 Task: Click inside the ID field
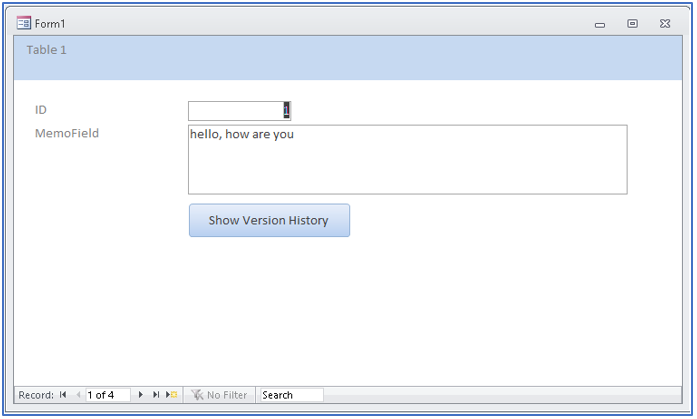pyautogui.click(x=239, y=111)
